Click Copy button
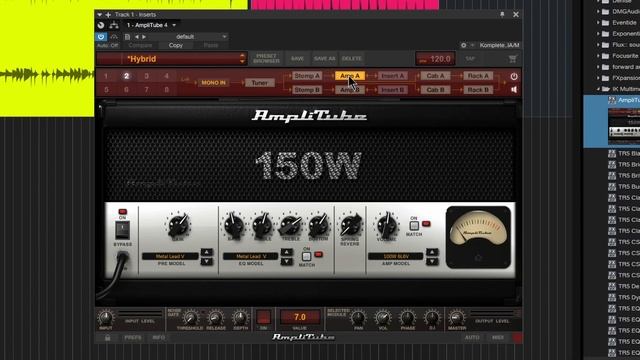 176,45
